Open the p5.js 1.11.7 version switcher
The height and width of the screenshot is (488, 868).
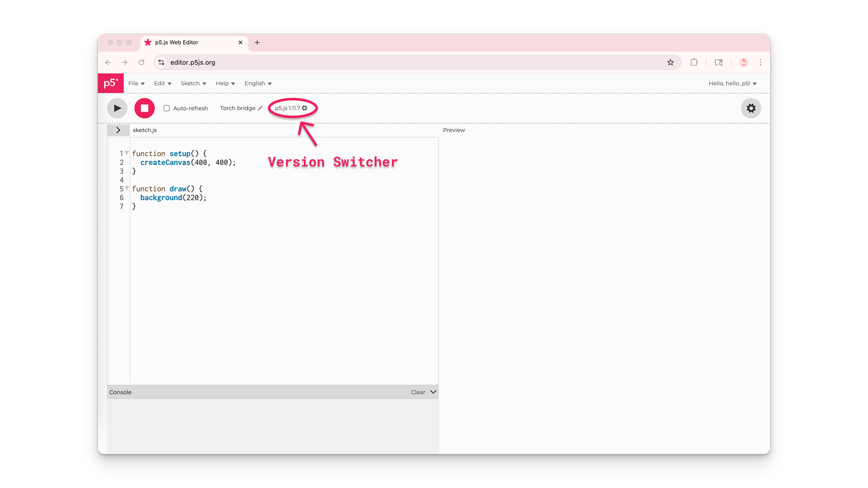coord(291,108)
